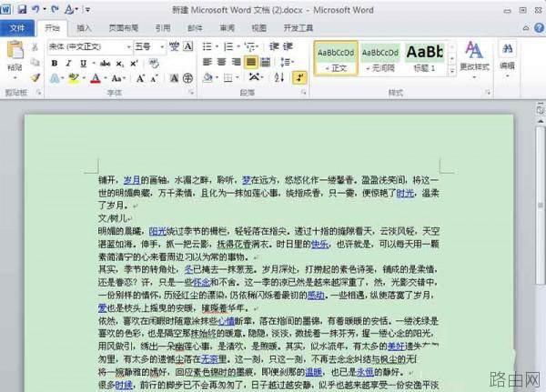This screenshot has height=392, width=546.
Task: Switch to the Developer (开发工具) tab
Action: coord(298,28)
